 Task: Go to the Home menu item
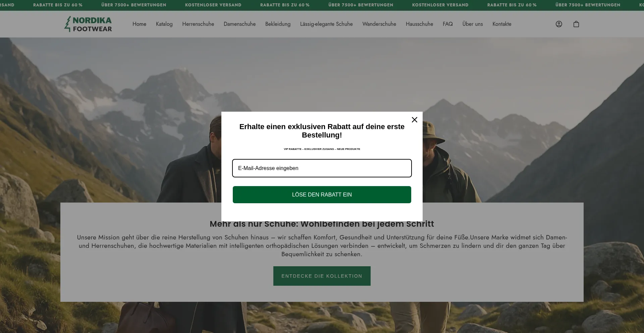[x=139, y=24]
